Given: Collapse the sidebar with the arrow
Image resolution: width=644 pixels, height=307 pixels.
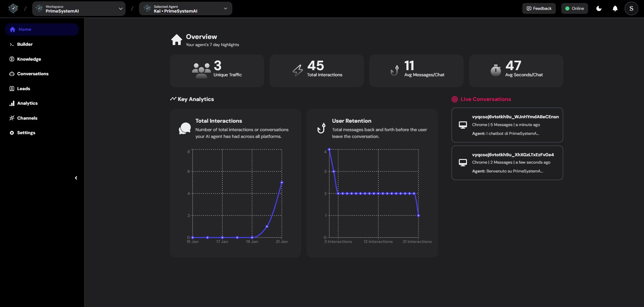Looking at the screenshot, I should pos(76,178).
